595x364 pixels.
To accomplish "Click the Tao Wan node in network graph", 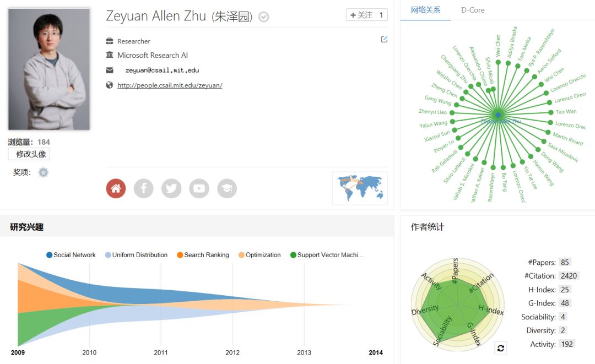I will [x=550, y=112].
